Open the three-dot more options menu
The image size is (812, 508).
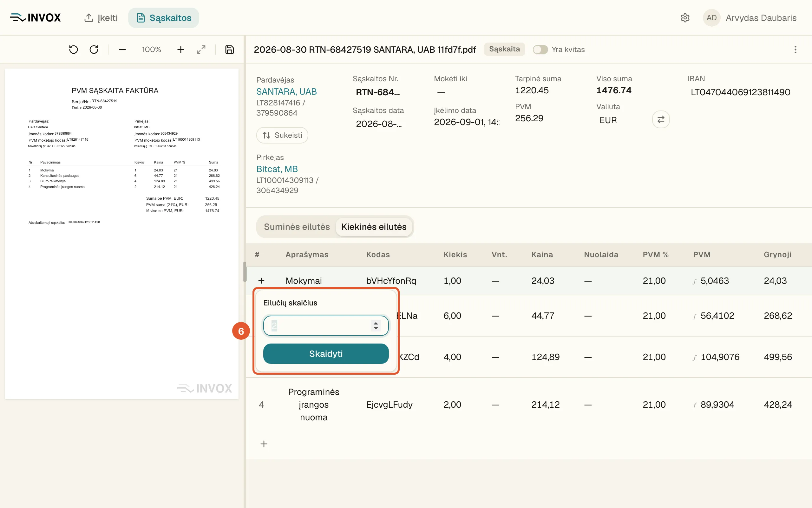coord(795,50)
